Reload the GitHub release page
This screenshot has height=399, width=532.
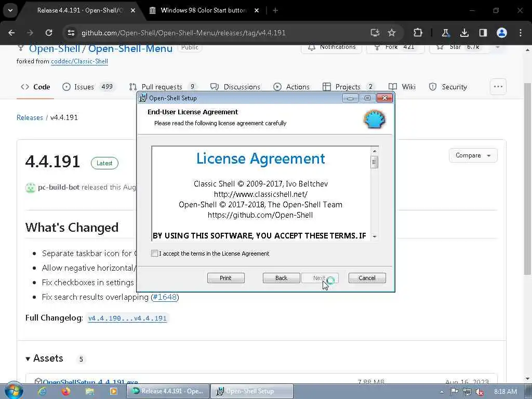click(49, 33)
